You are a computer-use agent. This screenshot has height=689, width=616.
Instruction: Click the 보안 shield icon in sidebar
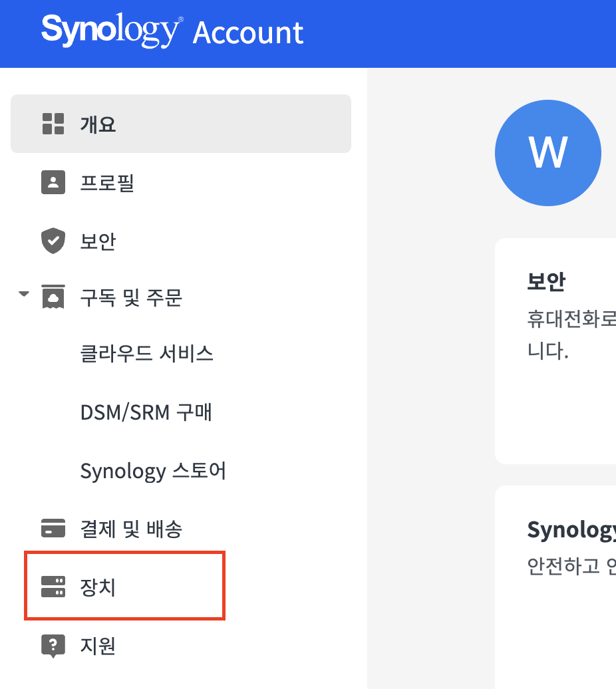tap(53, 241)
